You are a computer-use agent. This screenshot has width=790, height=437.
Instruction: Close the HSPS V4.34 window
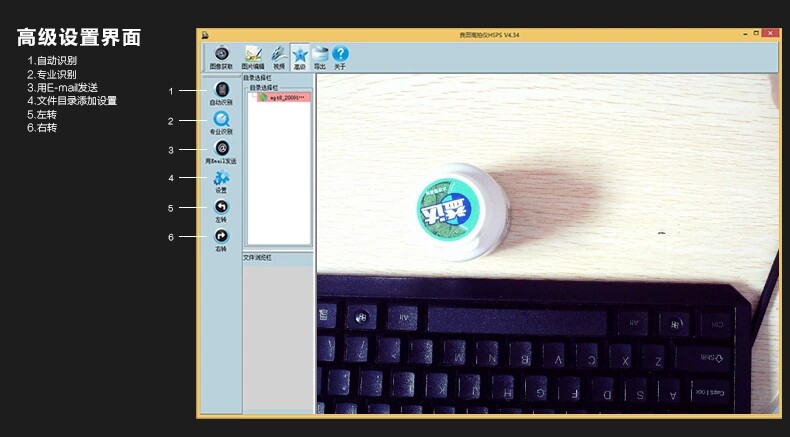coord(770,33)
